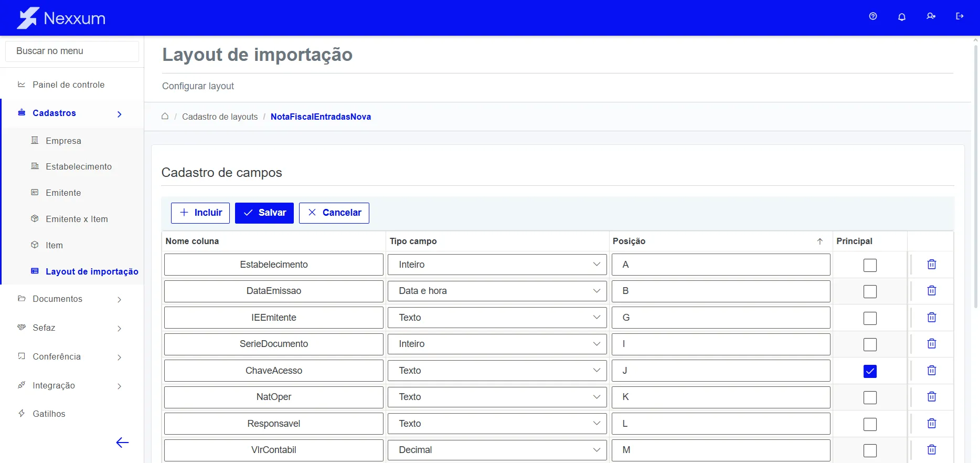Click the Buscar no menu search field
Viewport: 980px width, 463px height.
pyautogui.click(x=72, y=51)
